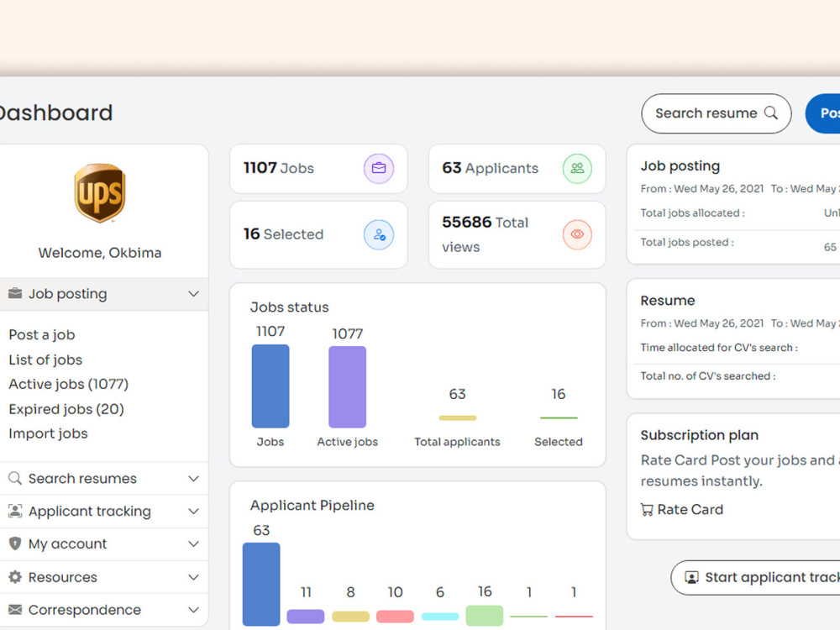The image size is (840, 630).
Task: Open Post a job
Action: point(42,335)
